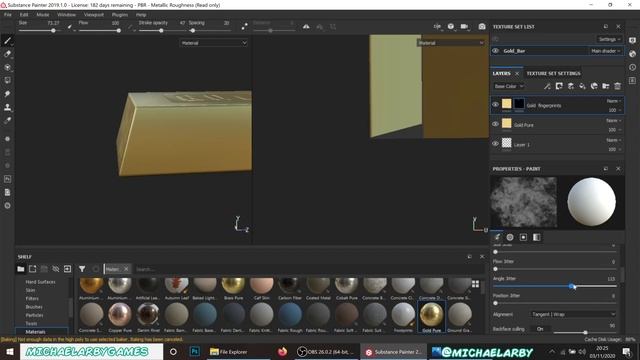
Task: Open History clock icon on right dock
Action: pyautogui.click(x=633, y=67)
